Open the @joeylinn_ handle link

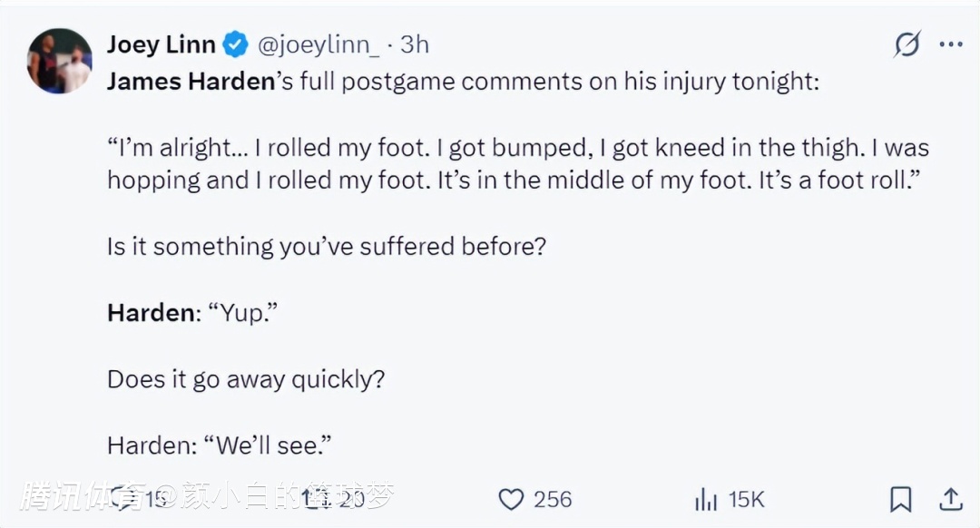coord(318,44)
